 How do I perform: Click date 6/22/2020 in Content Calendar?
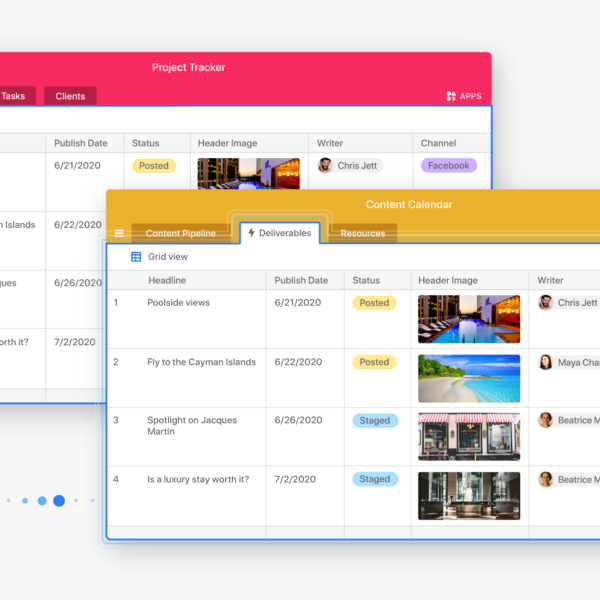[298, 362]
